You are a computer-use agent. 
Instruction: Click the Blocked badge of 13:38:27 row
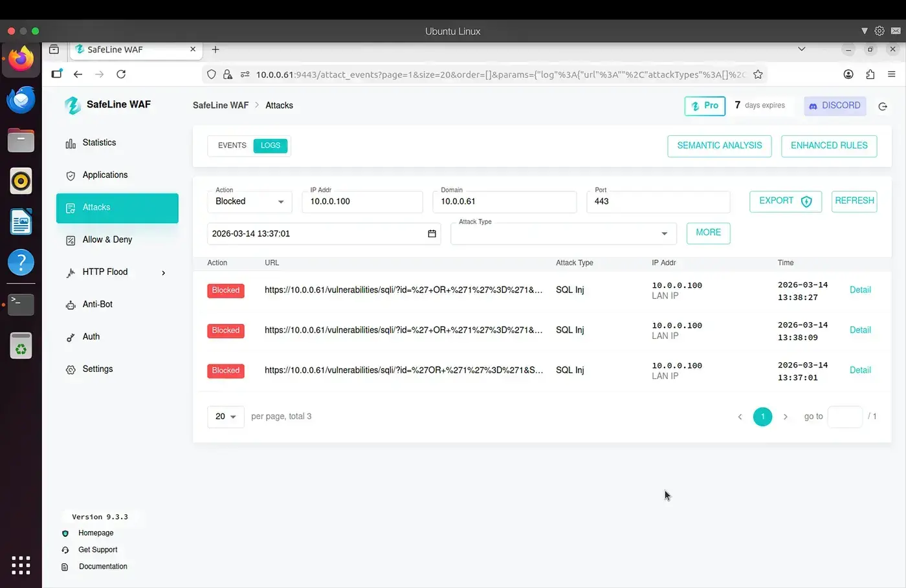(226, 290)
